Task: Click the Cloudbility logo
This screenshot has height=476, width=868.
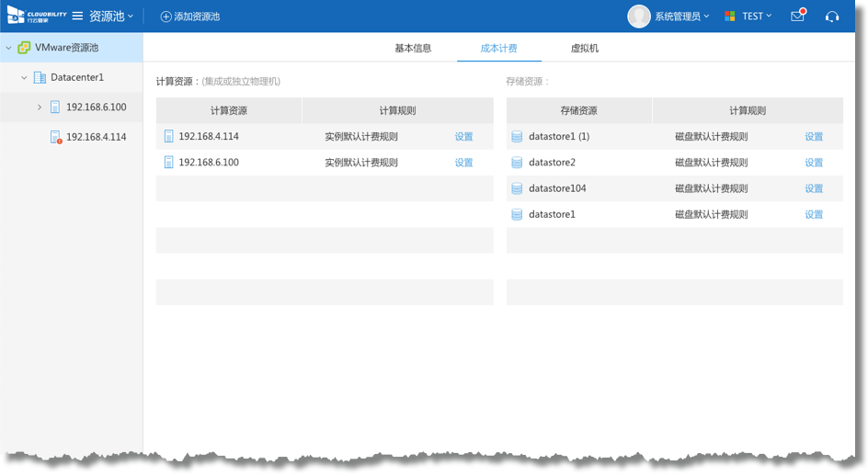Action: [37, 16]
